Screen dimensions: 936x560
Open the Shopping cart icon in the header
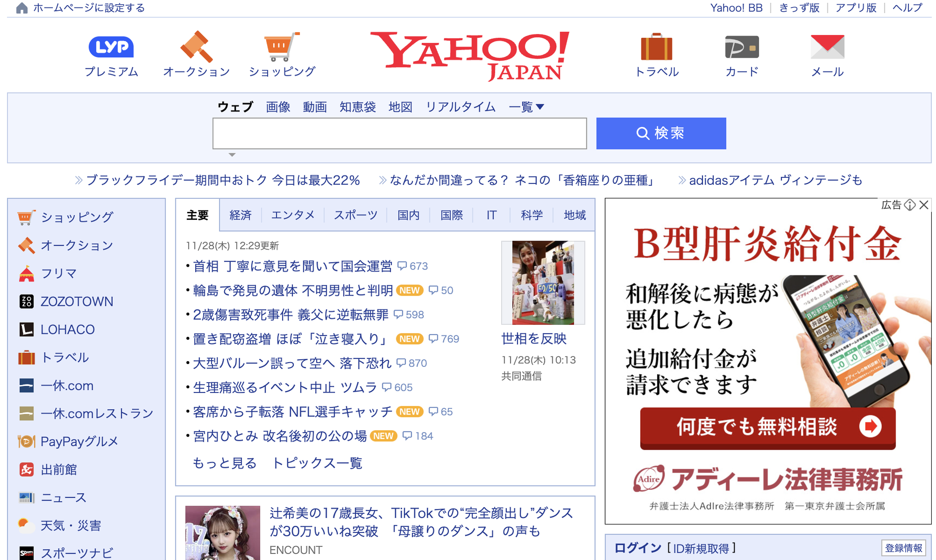tap(282, 46)
